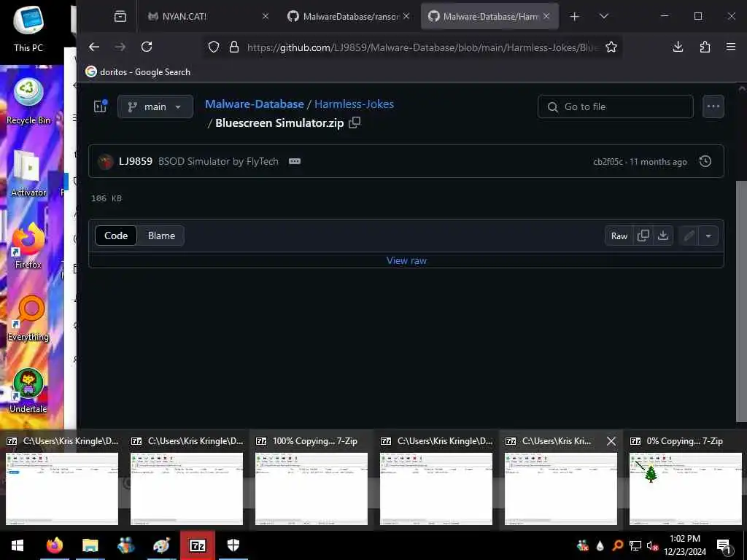Select the This PC desktop icon

pos(28,28)
